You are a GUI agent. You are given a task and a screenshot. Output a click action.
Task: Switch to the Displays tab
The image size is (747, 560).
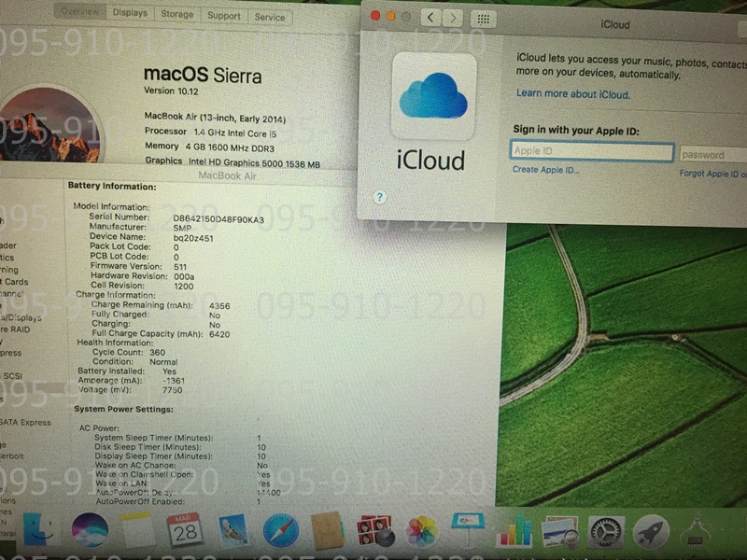tap(130, 13)
